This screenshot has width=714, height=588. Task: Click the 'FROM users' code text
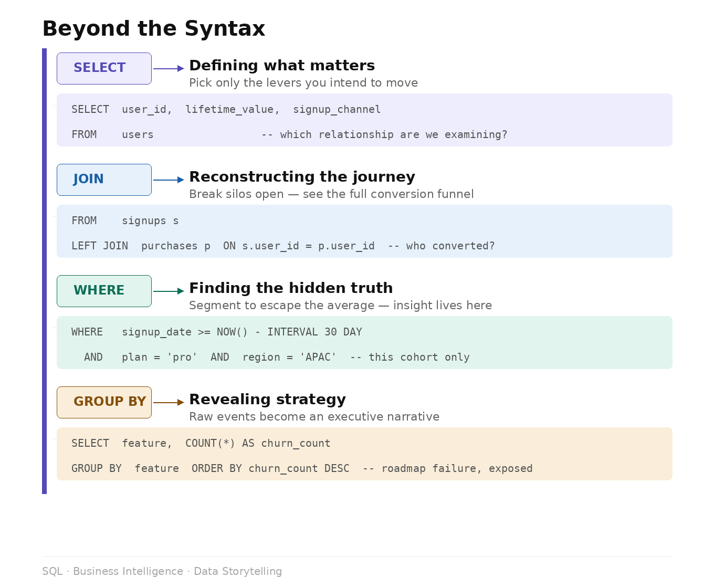112,134
